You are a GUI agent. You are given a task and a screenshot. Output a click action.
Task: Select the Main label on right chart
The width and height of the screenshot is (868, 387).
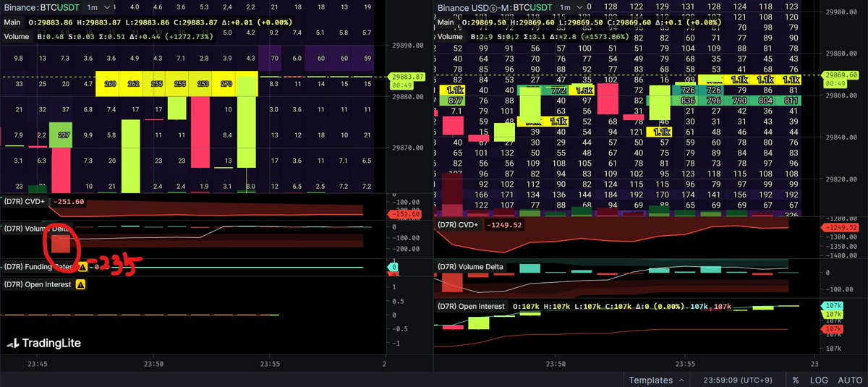(x=446, y=22)
